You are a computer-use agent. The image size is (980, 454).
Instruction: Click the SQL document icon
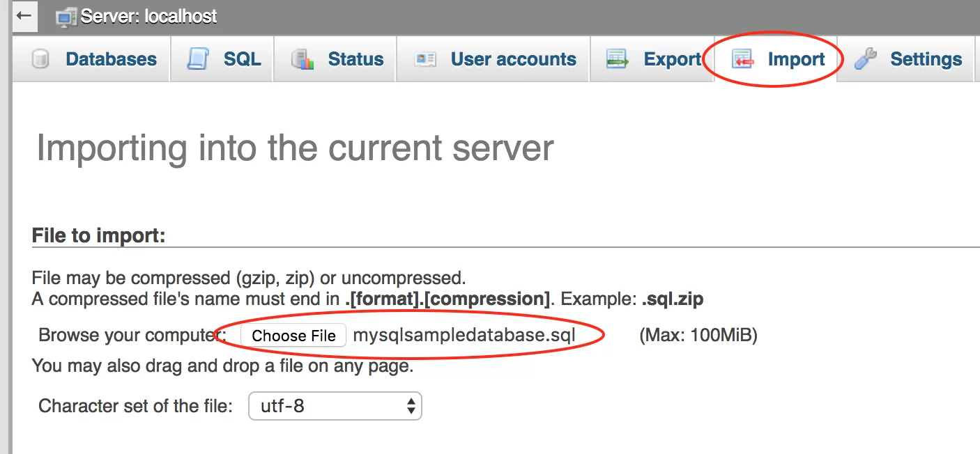click(198, 60)
